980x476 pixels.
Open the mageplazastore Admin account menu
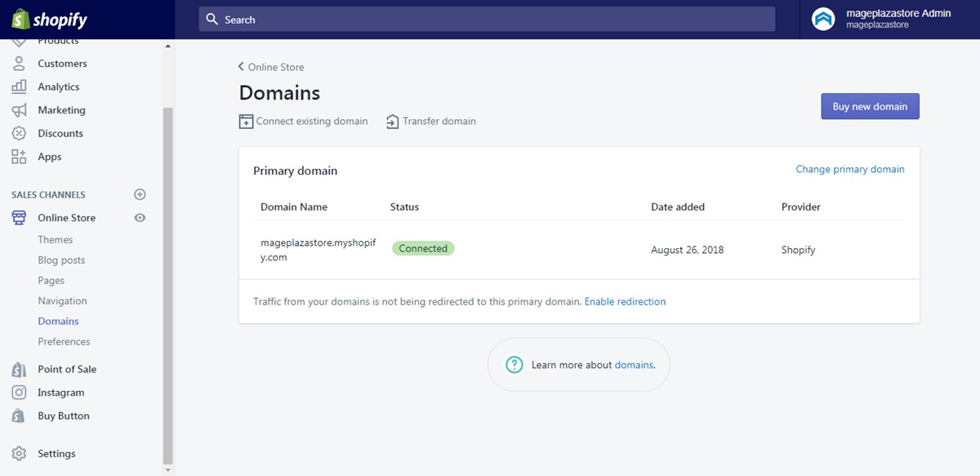pos(889,20)
